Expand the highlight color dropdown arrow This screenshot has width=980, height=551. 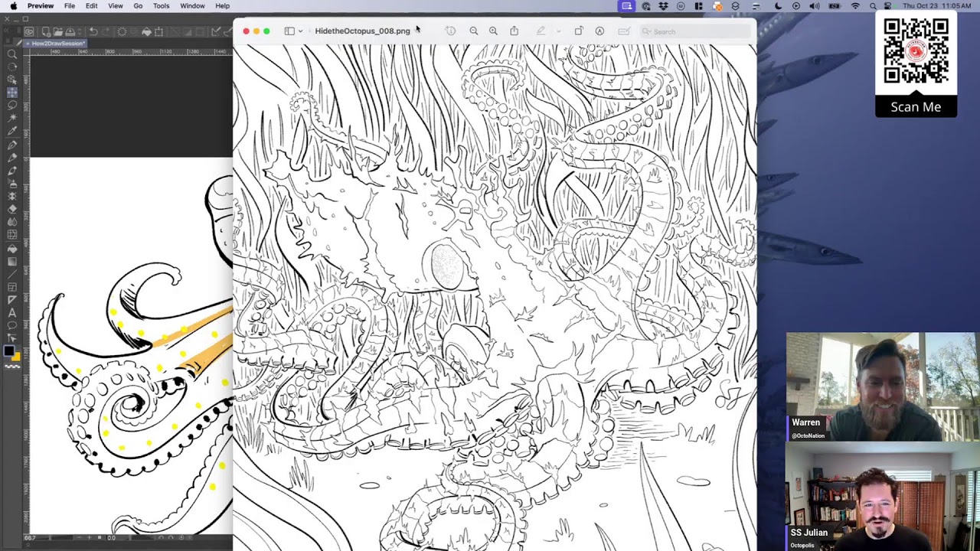point(558,31)
